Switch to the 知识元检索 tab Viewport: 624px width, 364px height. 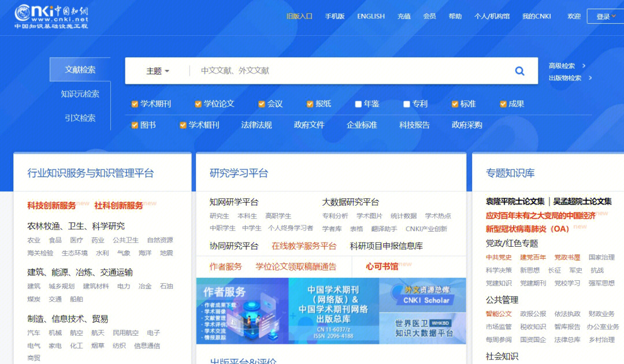point(80,94)
